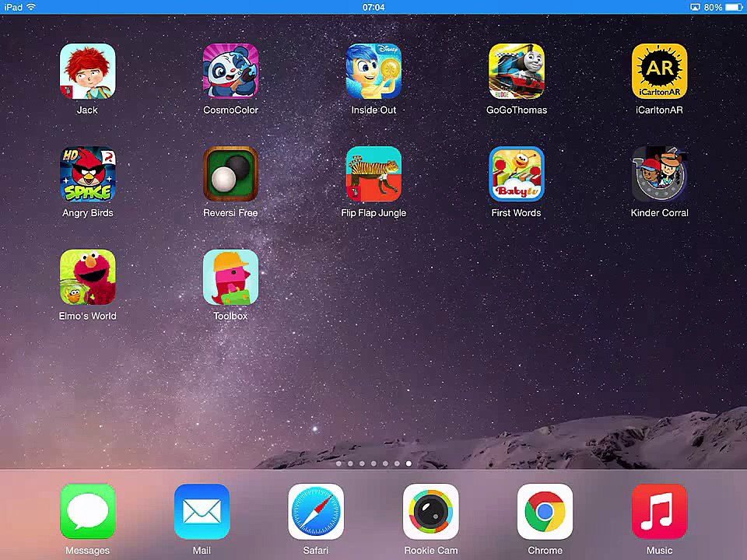747x560 pixels.
Task: Launch Kinder Corral app
Action: point(659,174)
